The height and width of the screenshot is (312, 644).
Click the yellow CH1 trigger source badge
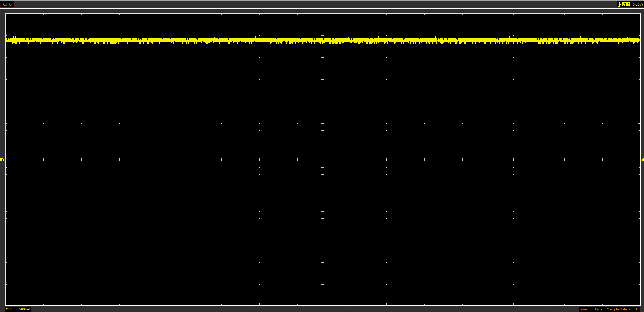pyautogui.click(x=626, y=4)
